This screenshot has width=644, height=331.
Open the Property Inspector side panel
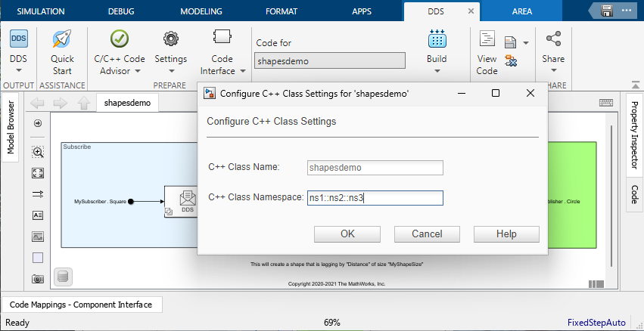click(x=633, y=135)
